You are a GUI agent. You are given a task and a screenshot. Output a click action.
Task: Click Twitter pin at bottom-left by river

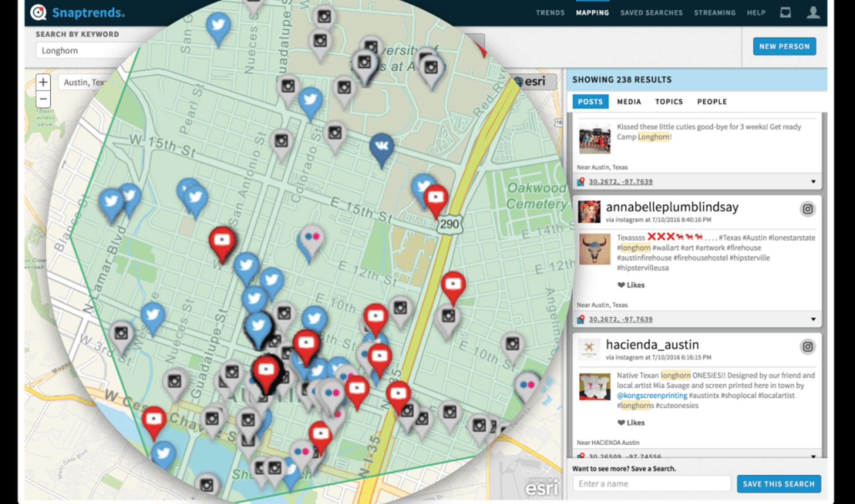click(163, 455)
